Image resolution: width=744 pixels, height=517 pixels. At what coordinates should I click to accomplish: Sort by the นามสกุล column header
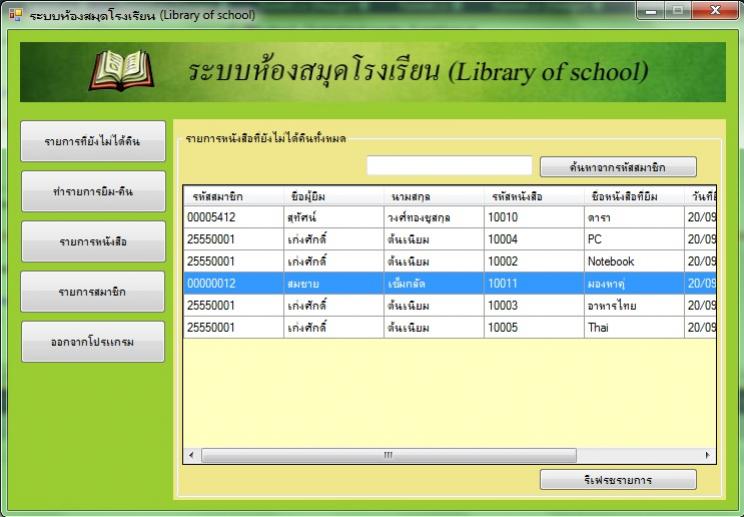click(434, 196)
